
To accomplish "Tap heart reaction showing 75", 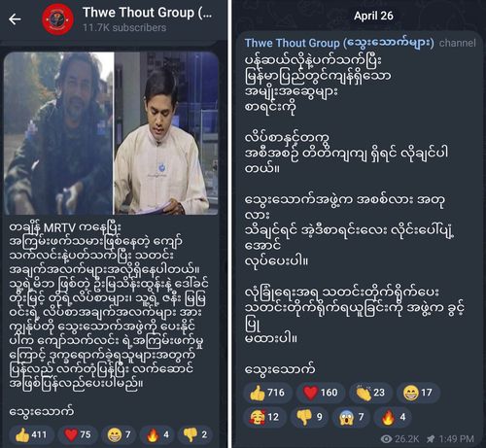I will coord(78,434).
